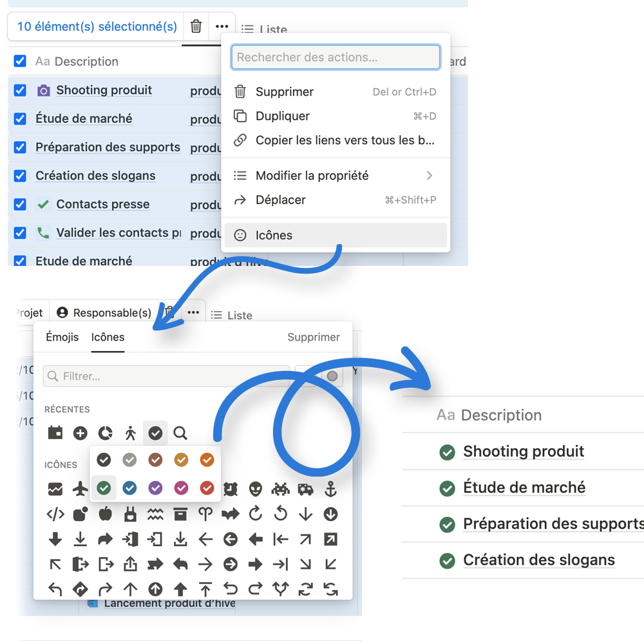Select the anchor icon in the icon grid
This screenshot has width=644, height=644.
pos(330,488)
